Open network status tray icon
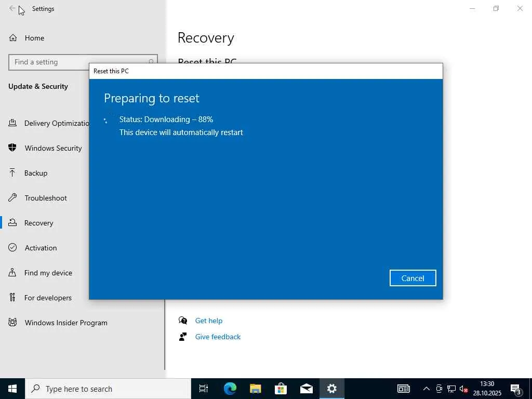 click(x=451, y=389)
